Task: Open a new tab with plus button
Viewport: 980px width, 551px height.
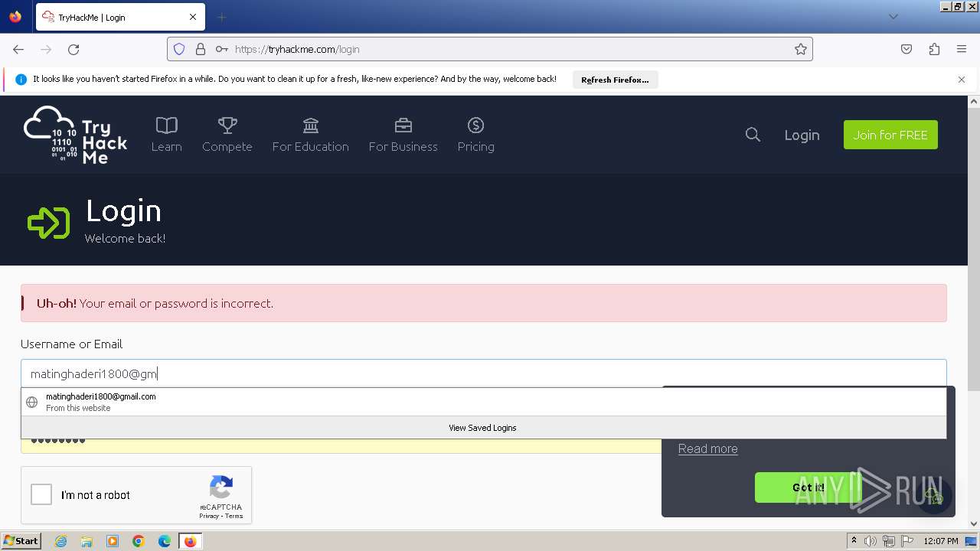Action: coord(221,17)
